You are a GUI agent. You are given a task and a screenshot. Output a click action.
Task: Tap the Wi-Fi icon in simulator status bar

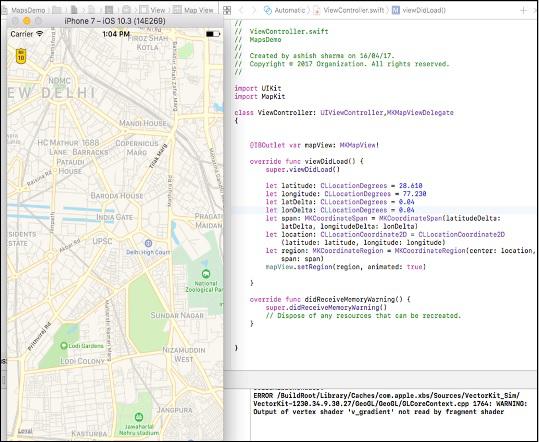[40, 34]
